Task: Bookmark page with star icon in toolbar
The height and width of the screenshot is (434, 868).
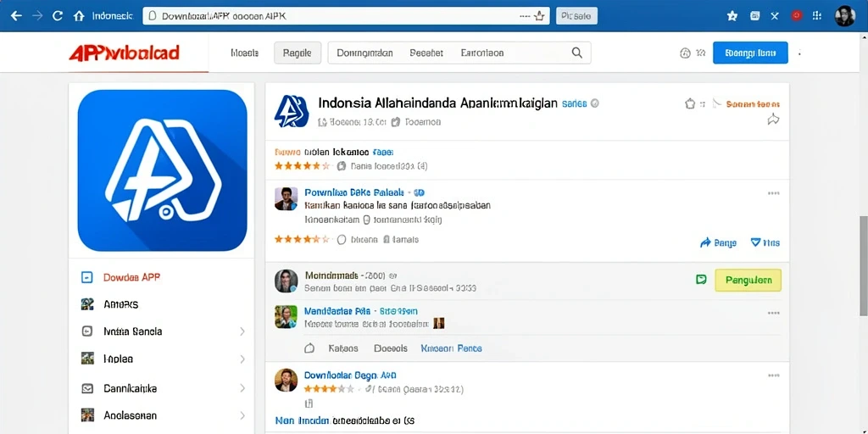Action: pos(732,16)
